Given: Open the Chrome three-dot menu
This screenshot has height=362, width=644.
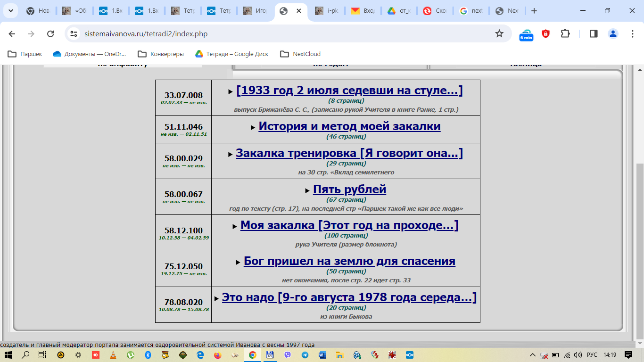Looking at the screenshot, I should (633, 33).
